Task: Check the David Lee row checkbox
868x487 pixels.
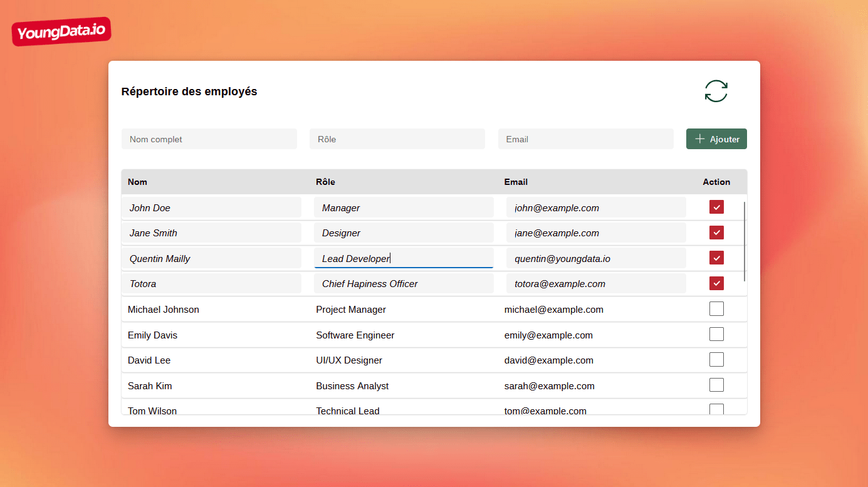Action: (x=716, y=359)
